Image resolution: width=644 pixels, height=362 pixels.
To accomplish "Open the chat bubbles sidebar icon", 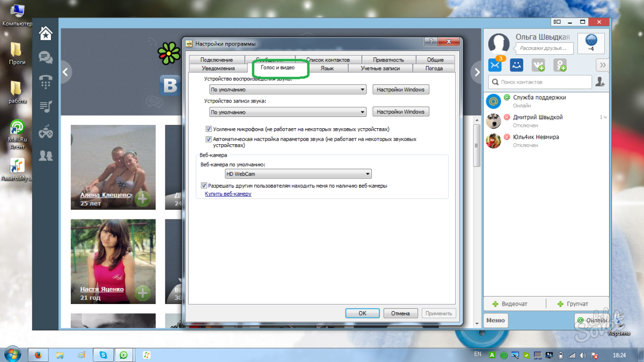I will click(x=46, y=58).
